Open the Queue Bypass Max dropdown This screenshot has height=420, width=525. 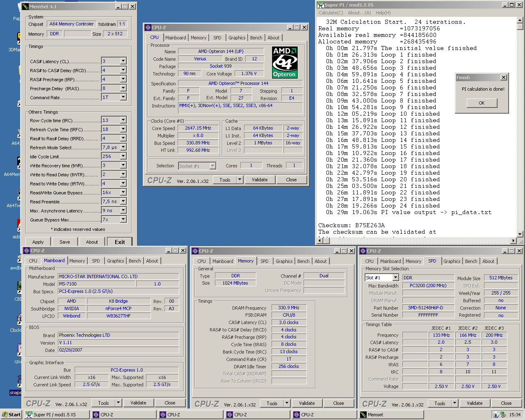click(123, 219)
